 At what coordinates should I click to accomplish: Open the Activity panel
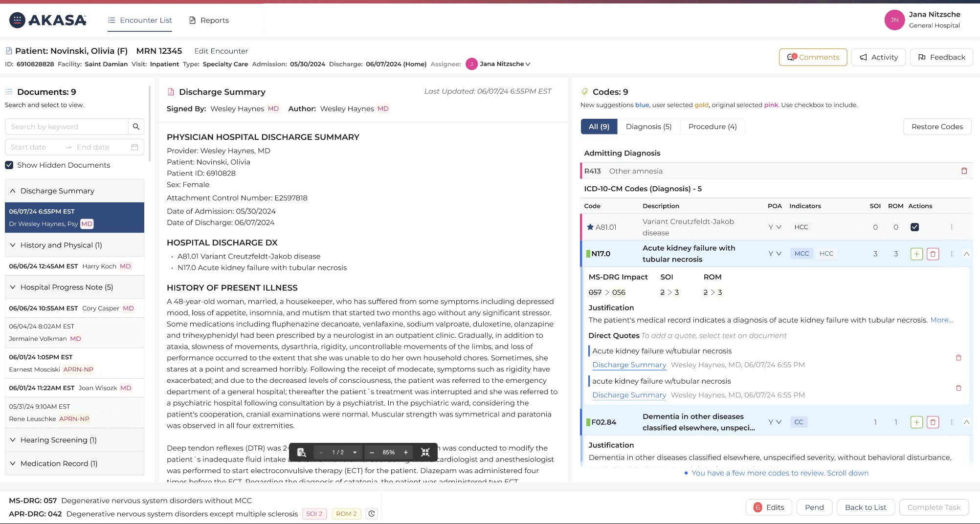click(879, 57)
